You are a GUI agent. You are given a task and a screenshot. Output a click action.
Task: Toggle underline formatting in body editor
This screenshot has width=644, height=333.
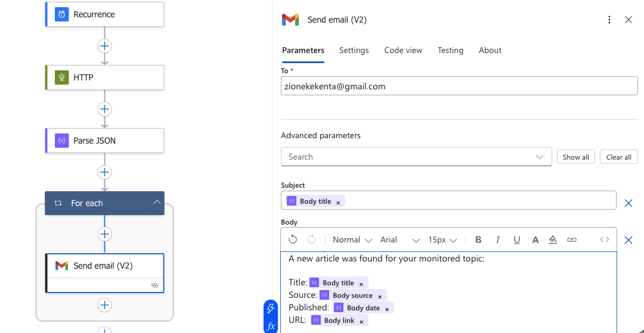point(516,239)
